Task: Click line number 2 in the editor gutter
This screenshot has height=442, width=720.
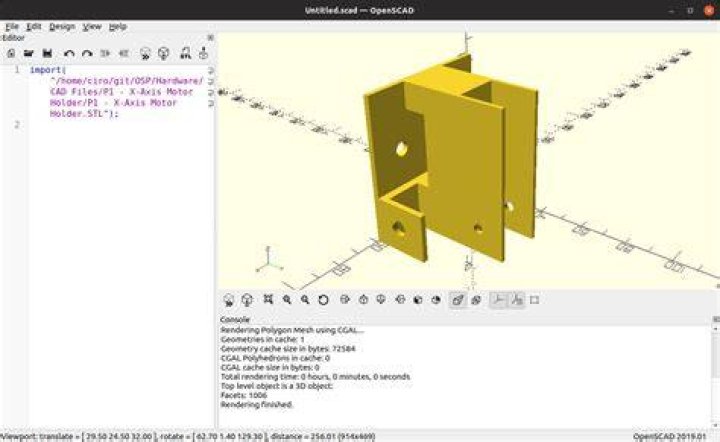Action: click(x=17, y=125)
